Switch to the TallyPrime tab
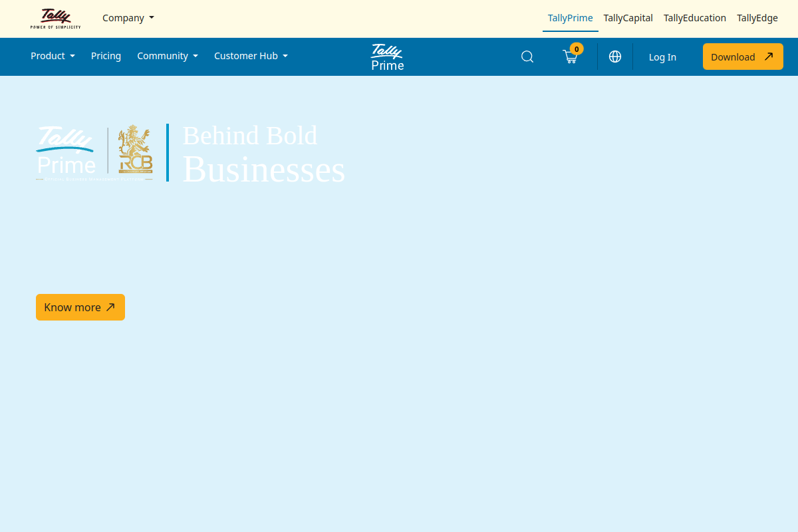The width and height of the screenshot is (798, 532). point(571,18)
